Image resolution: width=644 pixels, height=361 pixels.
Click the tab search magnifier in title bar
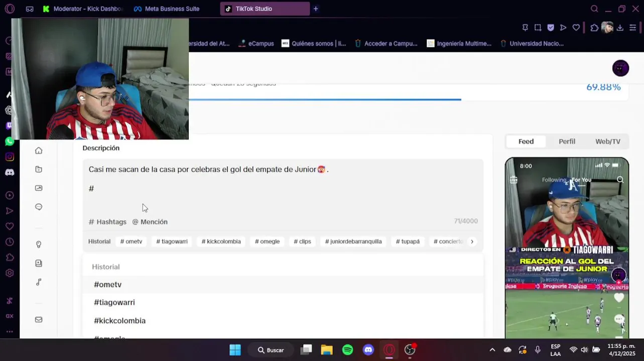tap(594, 9)
